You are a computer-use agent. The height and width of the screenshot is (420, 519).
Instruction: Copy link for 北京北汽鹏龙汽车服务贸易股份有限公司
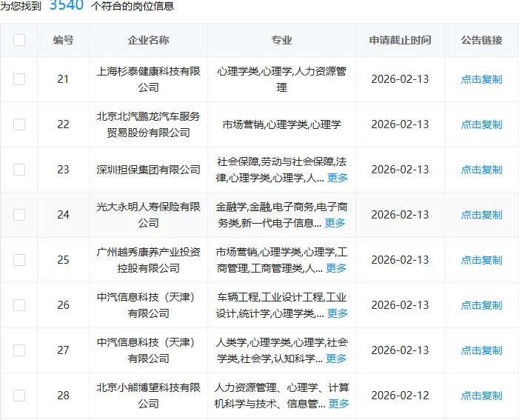click(481, 124)
